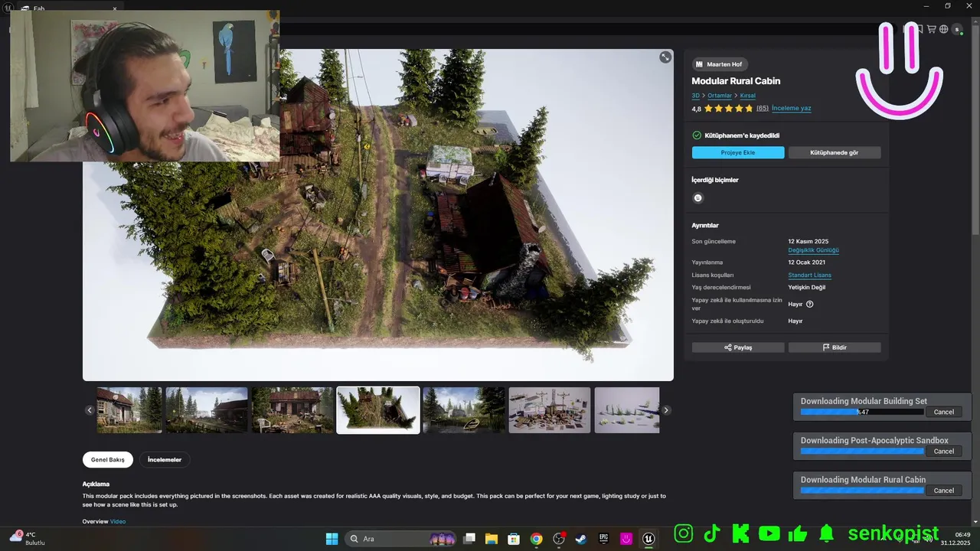
Task: Open Microsoft Store from the taskbar
Action: tap(514, 539)
